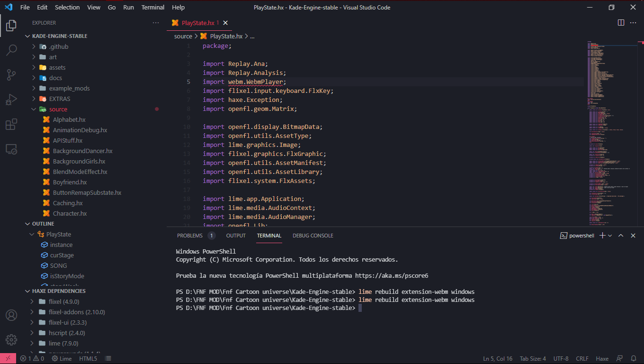Change language mode Haxe in status bar

(x=602, y=359)
